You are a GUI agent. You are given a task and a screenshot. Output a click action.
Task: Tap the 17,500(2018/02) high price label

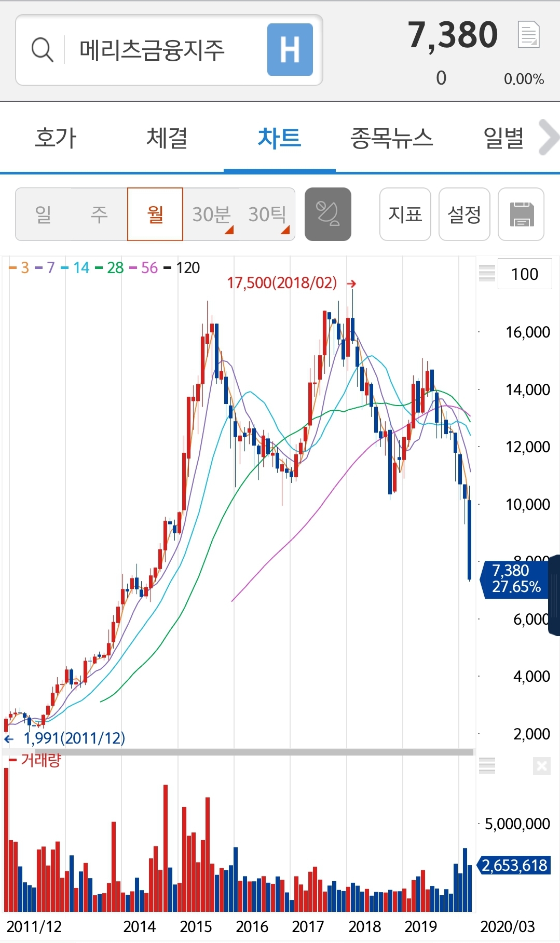coord(282,283)
